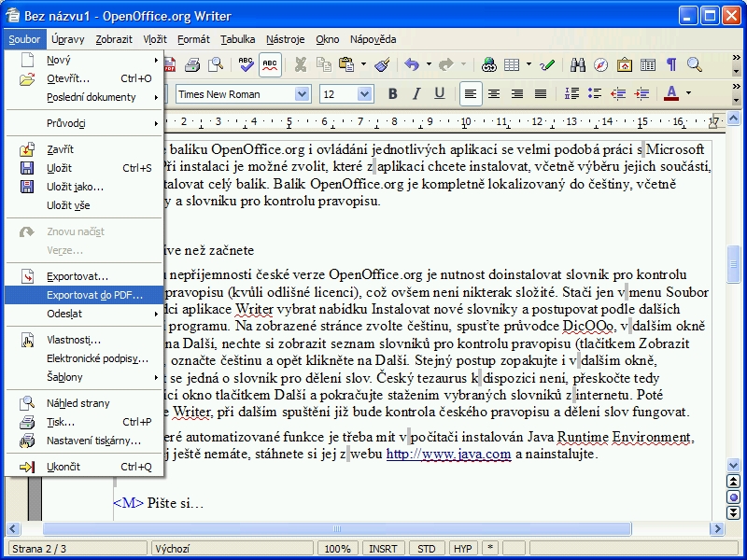Click STD selection mode status field
Screen dimensions: 747x560
[427, 549]
